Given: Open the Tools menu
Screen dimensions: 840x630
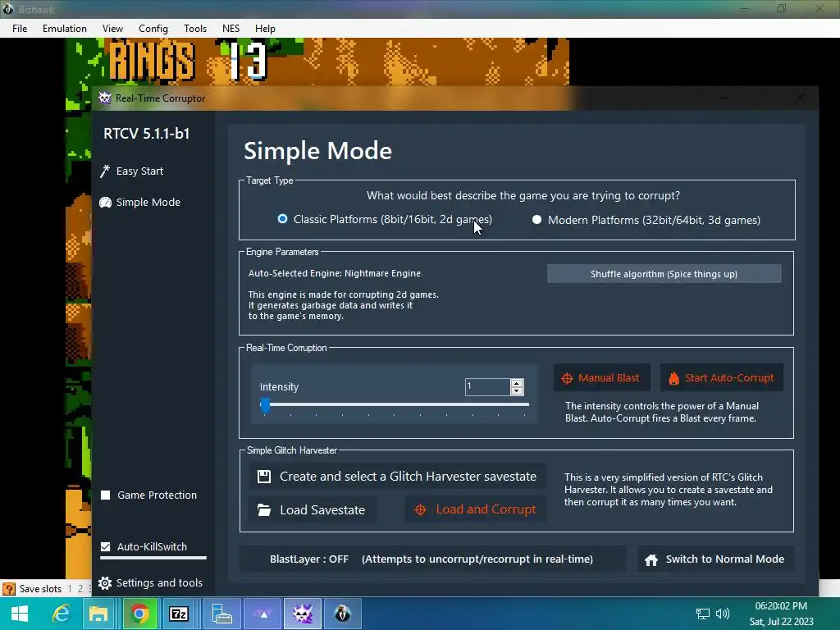Looking at the screenshot, I should click(x=195, y=29).
